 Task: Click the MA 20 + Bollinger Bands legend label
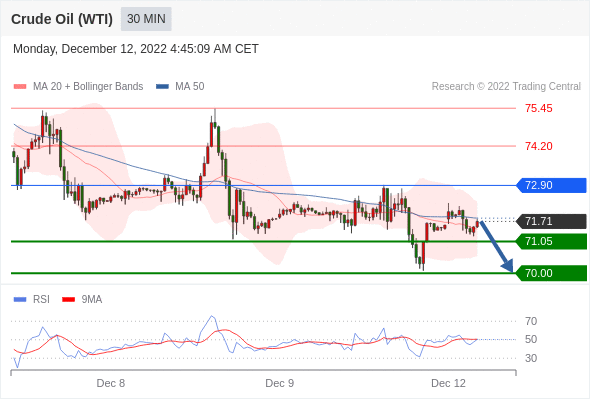[88, 87]
